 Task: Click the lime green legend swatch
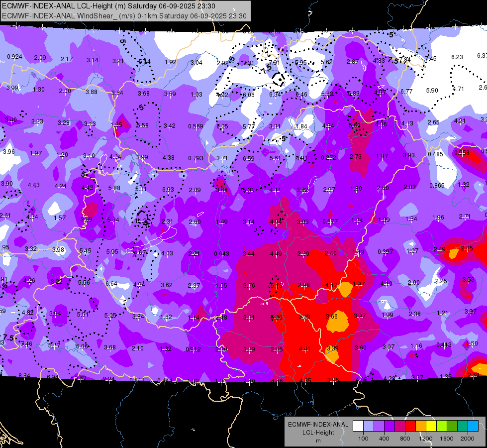pyautogui.click(x=442, y=426)
